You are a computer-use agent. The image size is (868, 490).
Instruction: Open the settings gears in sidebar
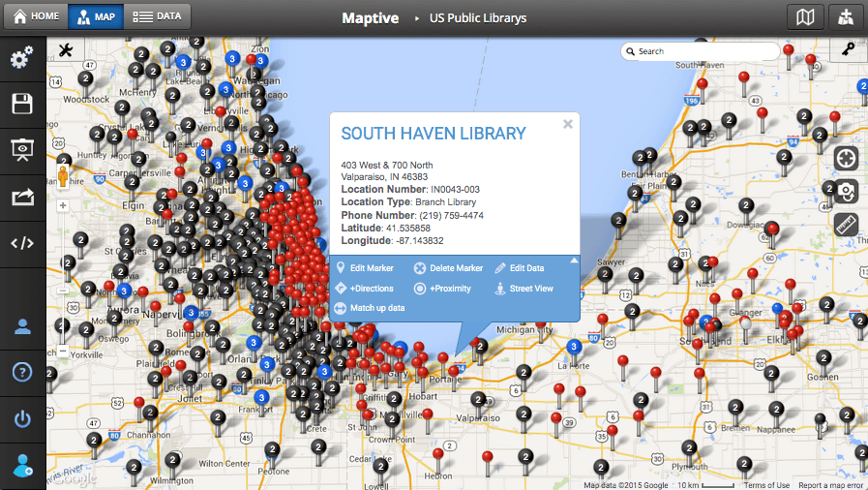[22, 60]
